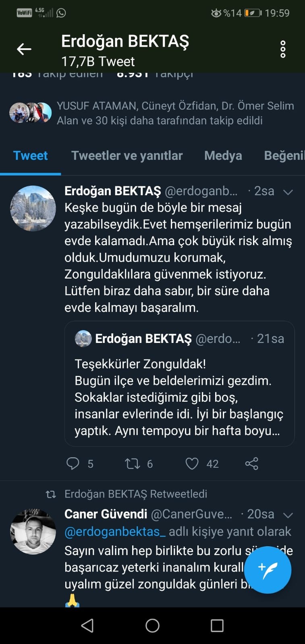Open the quoted Teşekkürler Zonguldak tweet
305x644 pixels.
click(179, 396)
